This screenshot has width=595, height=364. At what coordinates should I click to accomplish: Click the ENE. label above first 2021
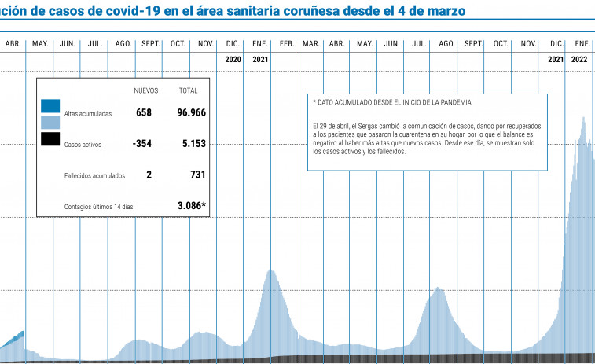(260, 44)
